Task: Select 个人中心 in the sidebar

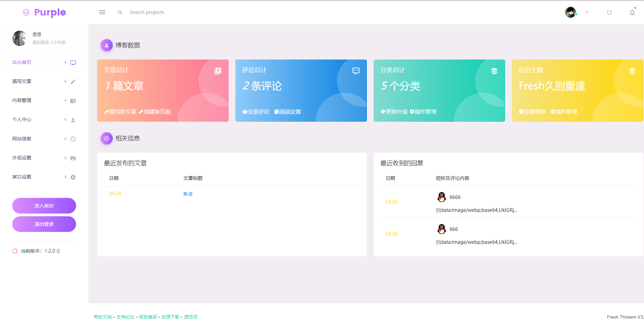Action: tap(22, 119)
